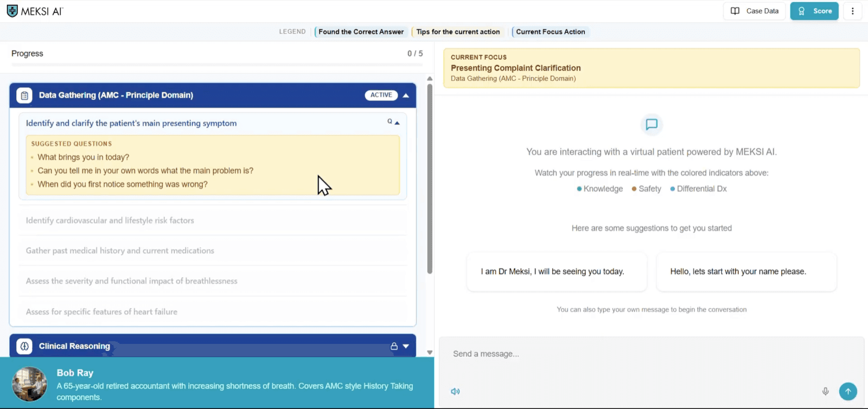
Task: Choose suggestion 'I am Dr Meksi, I will be seeing you today.'
Action: (x=557, y=271)
